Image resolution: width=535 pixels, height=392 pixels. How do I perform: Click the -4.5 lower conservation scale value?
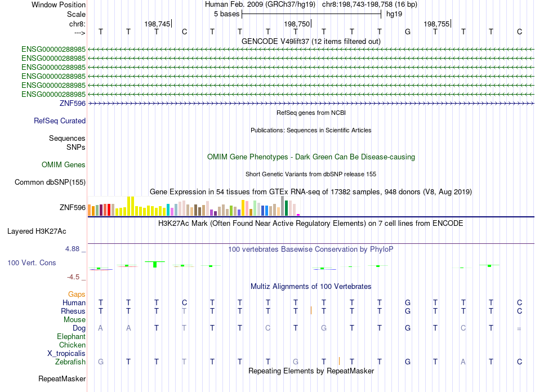73,277
